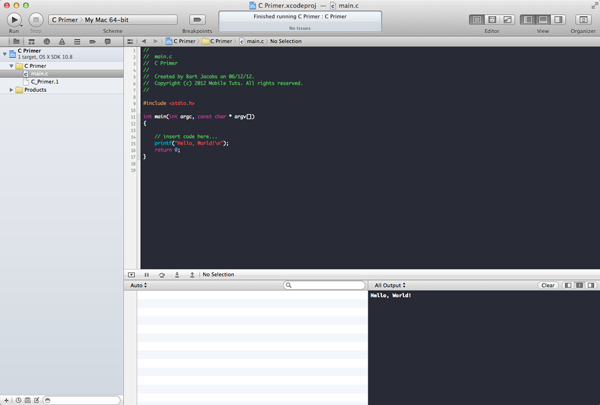This screenshot has height=405, width=600.
Task: Go back in editor history
Action: [144, 41]
